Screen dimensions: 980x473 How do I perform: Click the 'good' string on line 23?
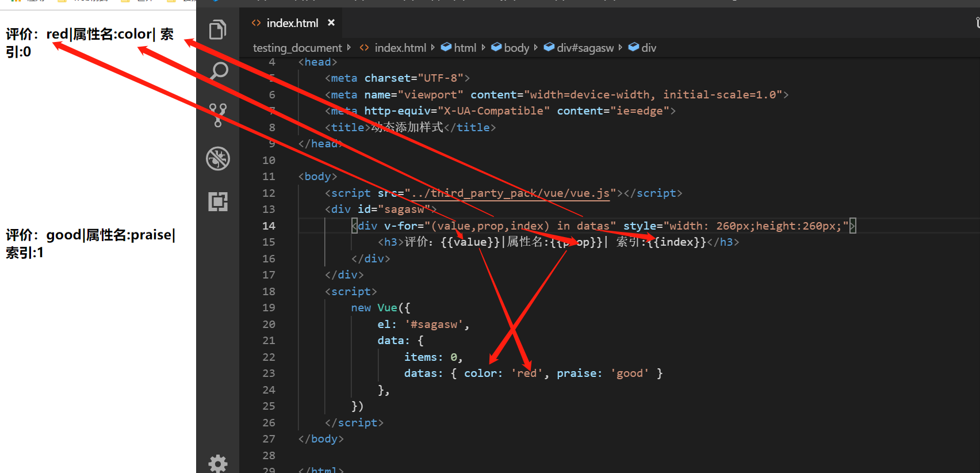(630, 373)
